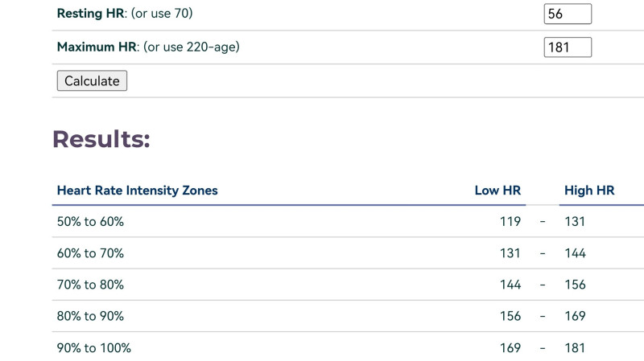Click the Calculate button

click(x=92, y=81)
